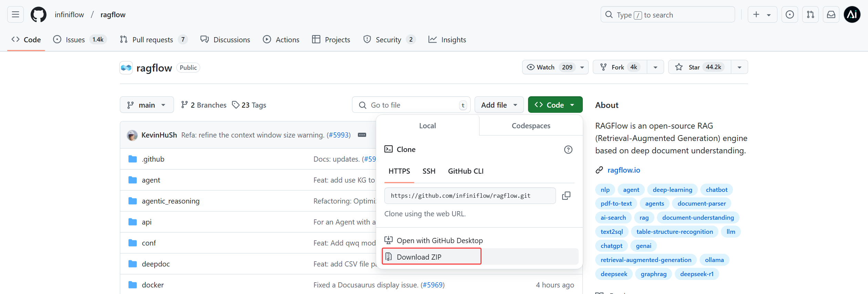Viewport: 868px width, 294px height.
Task: Click the ollama topic tag
Action: tap(714, 260)
